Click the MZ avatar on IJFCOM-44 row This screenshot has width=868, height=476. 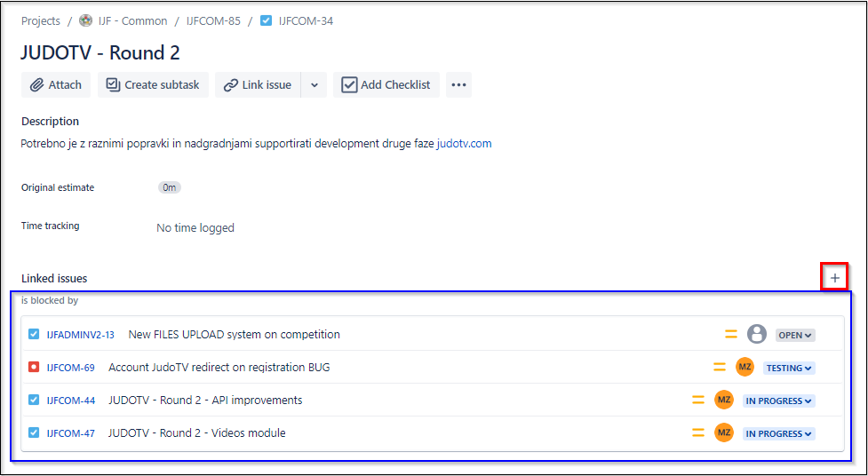pyautogui.click(x=723, y=400)
